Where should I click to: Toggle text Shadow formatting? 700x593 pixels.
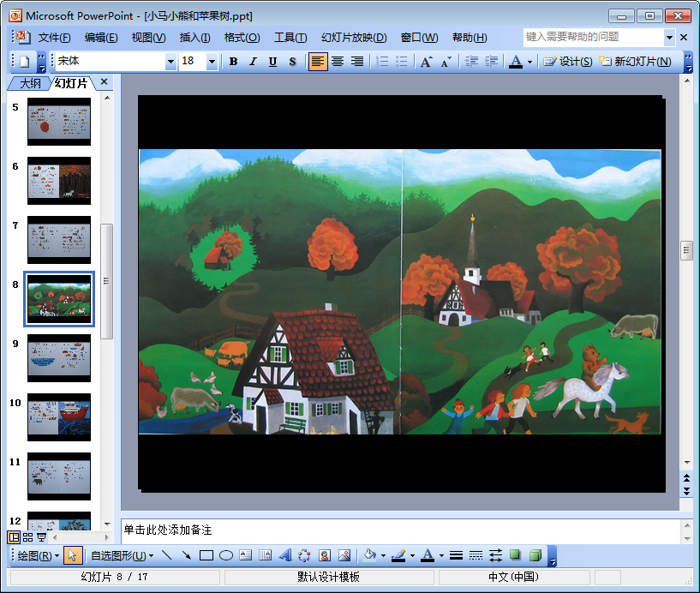292,62
